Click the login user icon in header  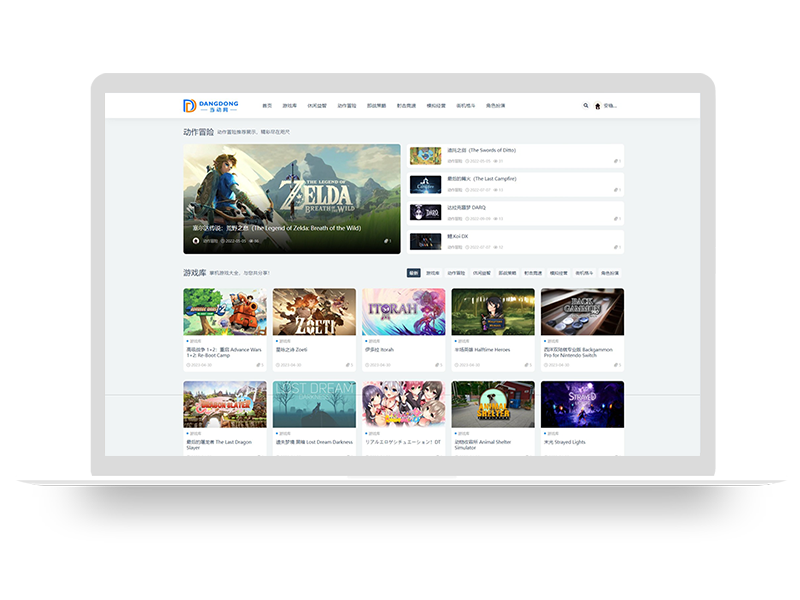click(x=597, y=105)
